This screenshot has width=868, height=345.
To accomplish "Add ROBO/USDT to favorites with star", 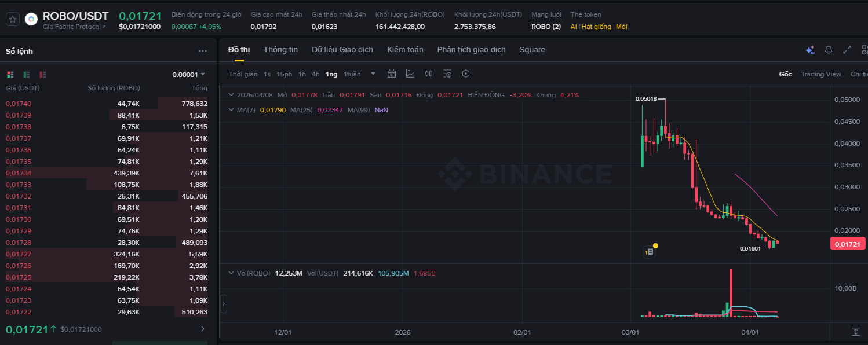I will click(x=12, y=19).
